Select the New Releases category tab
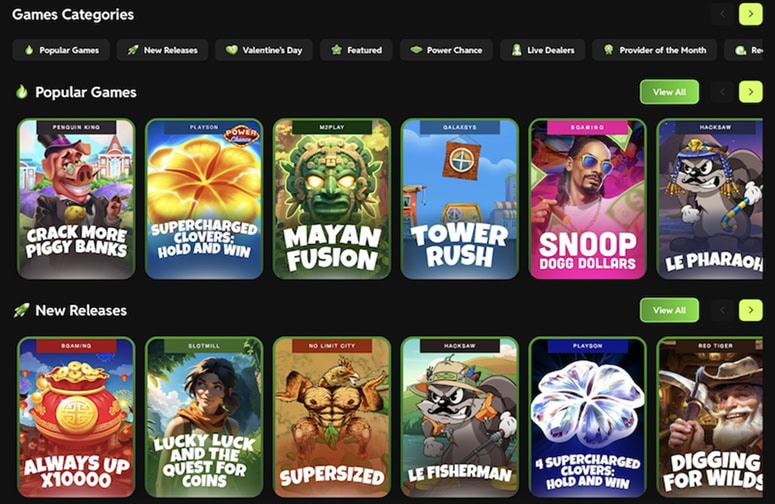 point(162,50)
